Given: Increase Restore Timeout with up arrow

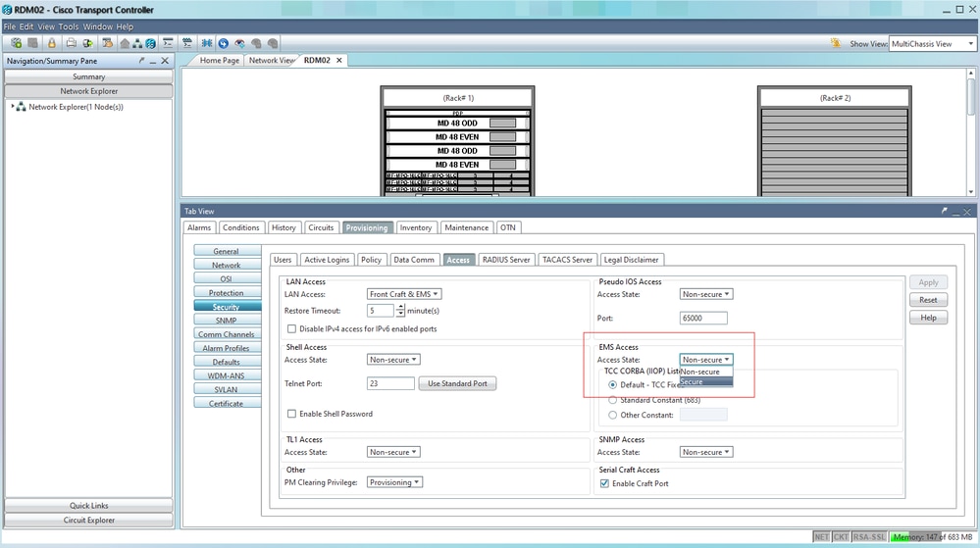Looking at the screenshot, I should pos(400,308).
